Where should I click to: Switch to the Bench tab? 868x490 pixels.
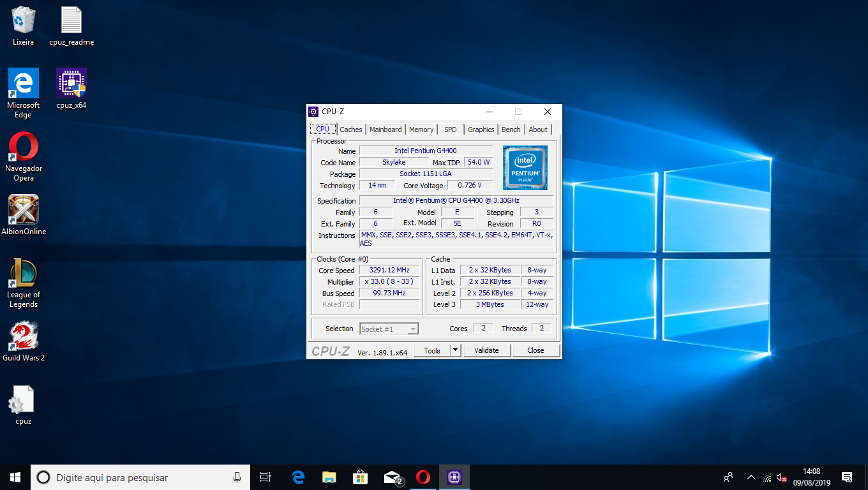click(511, 130)
